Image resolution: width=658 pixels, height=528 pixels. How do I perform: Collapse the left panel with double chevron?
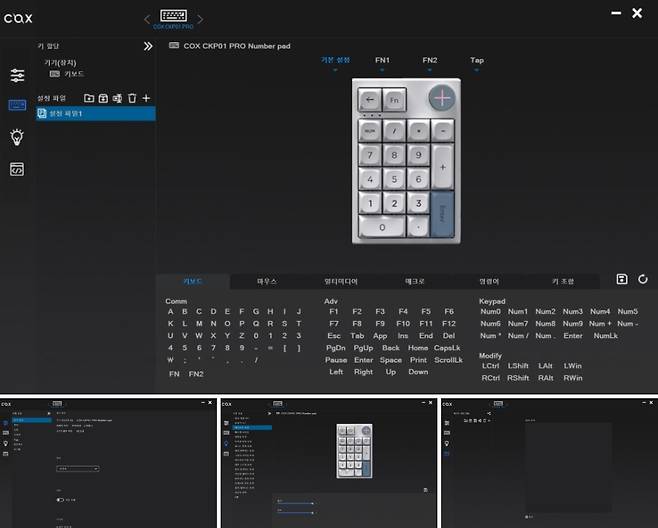[148, 46]
